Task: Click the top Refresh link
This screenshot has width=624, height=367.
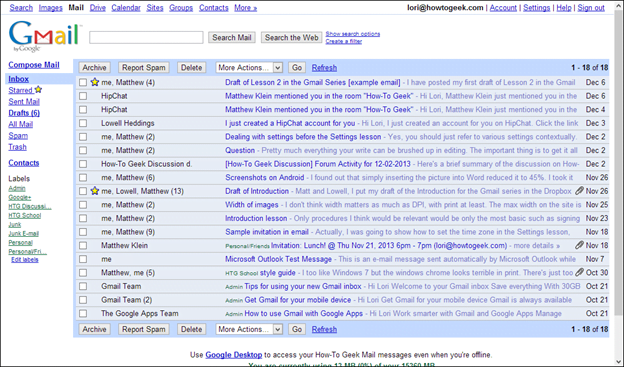Action: 324,68
